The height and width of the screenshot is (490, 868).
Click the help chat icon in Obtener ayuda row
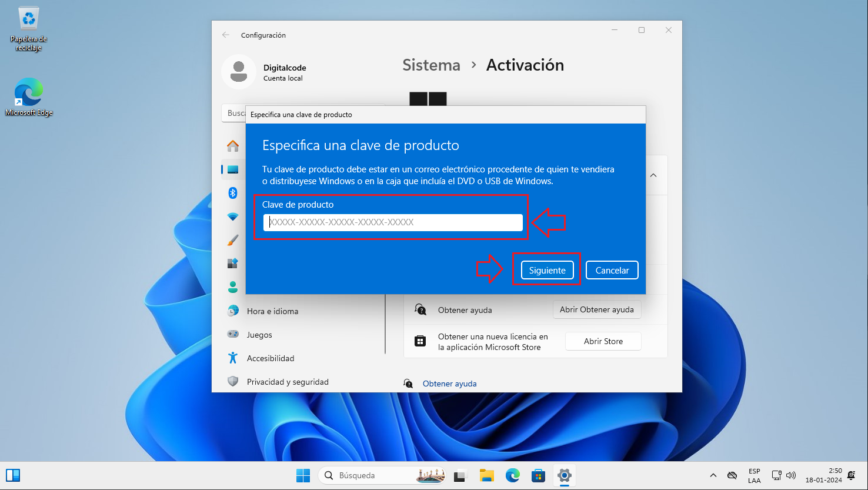(420, 309)
